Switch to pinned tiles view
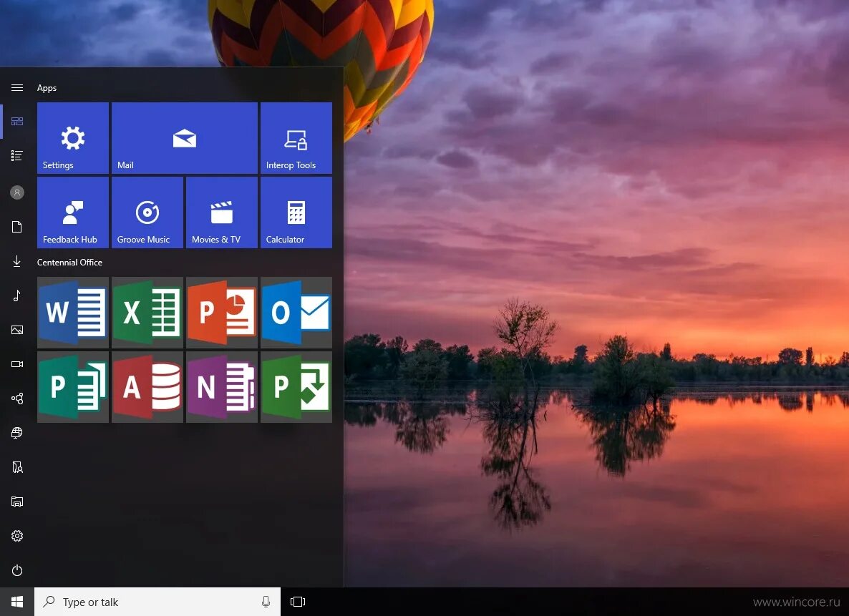The width and height of the screenshot is (849, 616). click(16, 121)
